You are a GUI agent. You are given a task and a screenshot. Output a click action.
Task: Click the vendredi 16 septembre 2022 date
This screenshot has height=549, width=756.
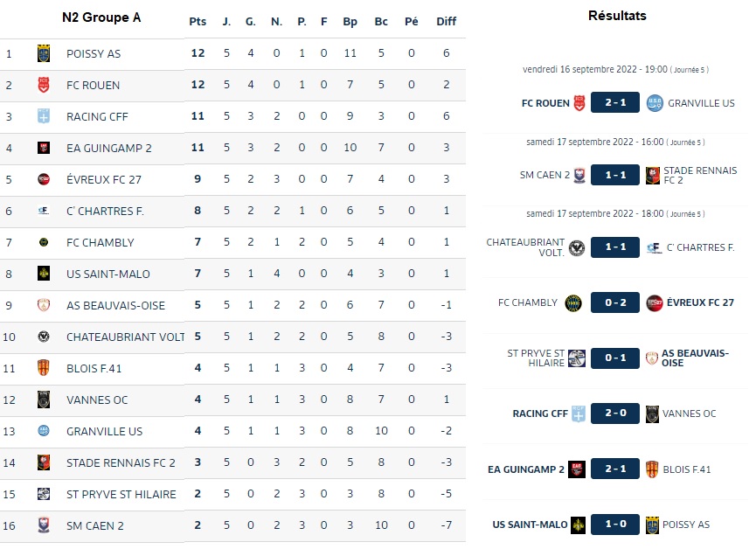point(615,69)
